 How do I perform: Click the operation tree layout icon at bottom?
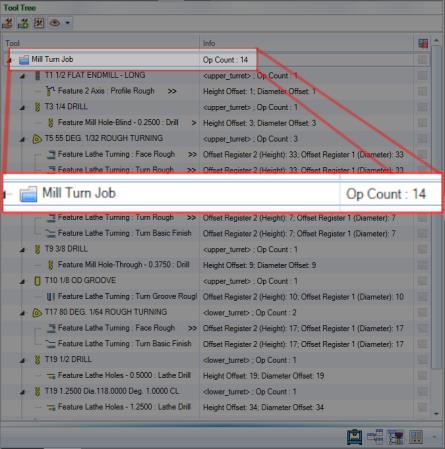(375, 437)
